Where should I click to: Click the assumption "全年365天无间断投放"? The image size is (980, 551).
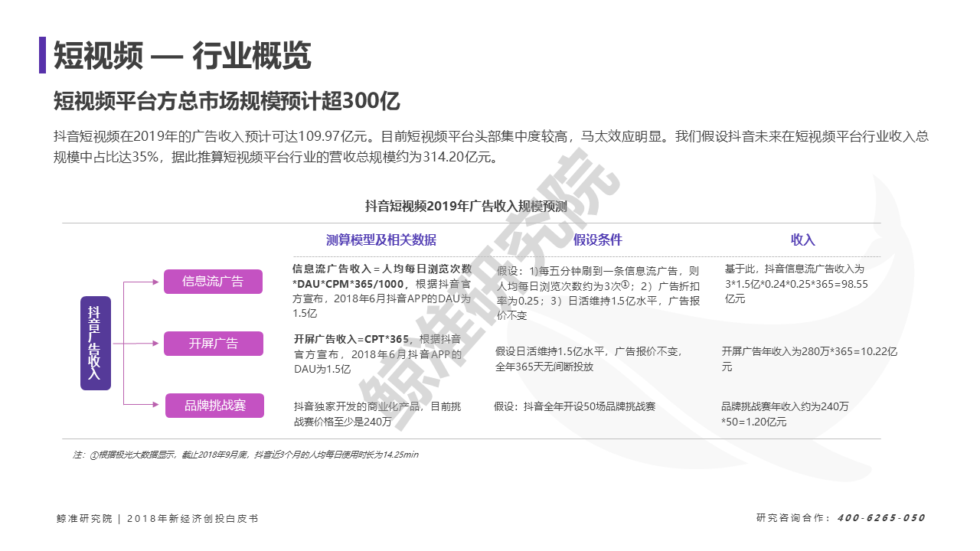click(x=544, y=367)
